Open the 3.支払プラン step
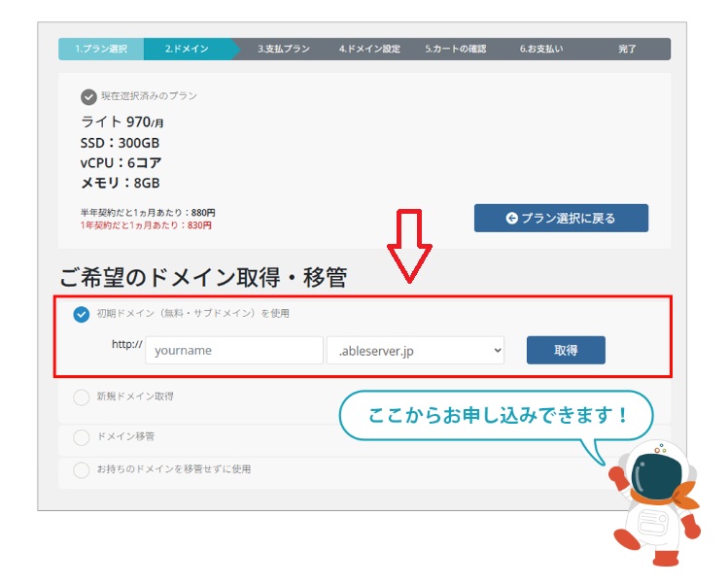The width and height of the screenshot is (728, 585). tap(284, 49)
